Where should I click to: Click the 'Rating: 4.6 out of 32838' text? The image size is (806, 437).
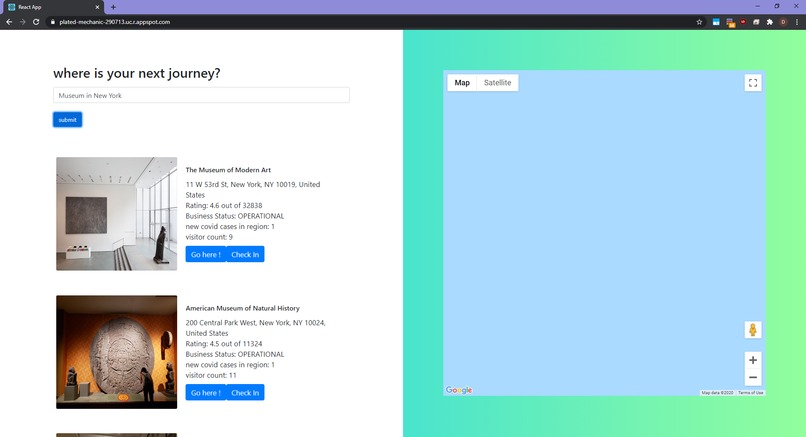[224, 205]
